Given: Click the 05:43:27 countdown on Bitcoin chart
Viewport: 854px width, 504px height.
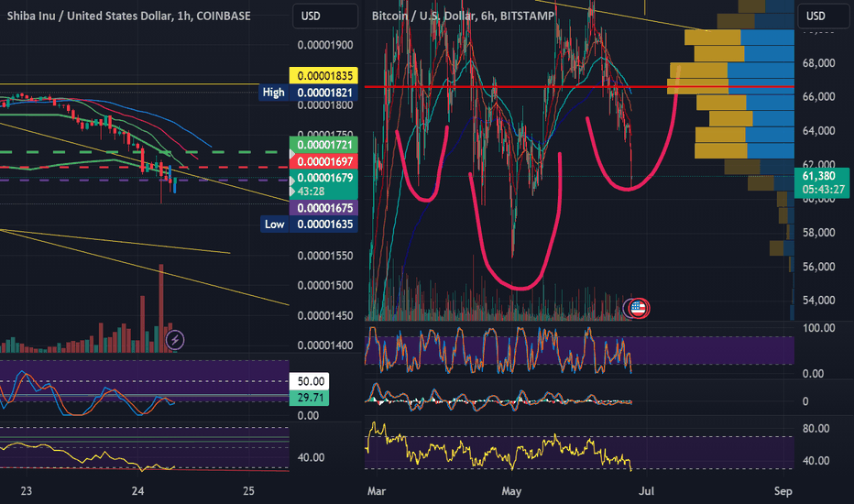Looking at the screenshot, I should point(824,189).
